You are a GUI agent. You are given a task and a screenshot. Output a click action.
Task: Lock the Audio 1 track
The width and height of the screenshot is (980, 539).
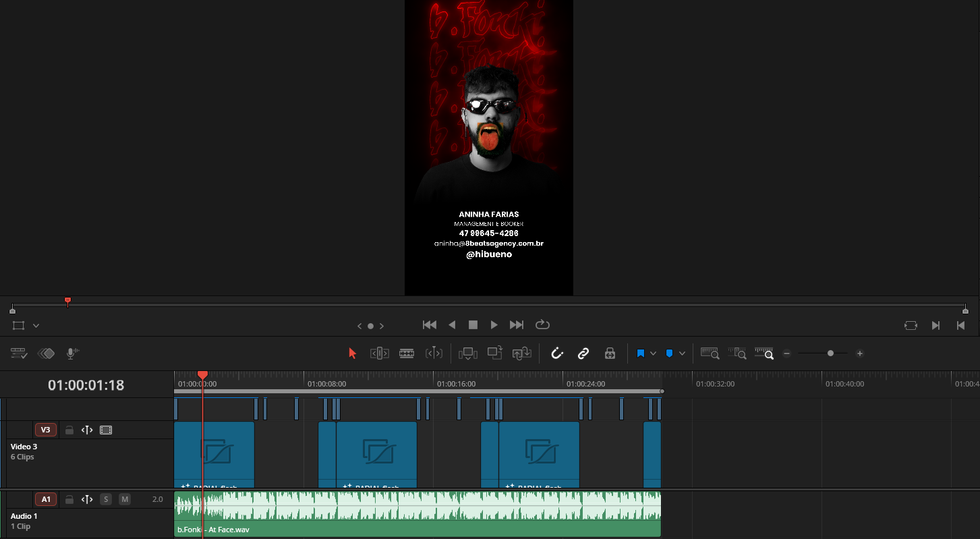pos(69,499)
